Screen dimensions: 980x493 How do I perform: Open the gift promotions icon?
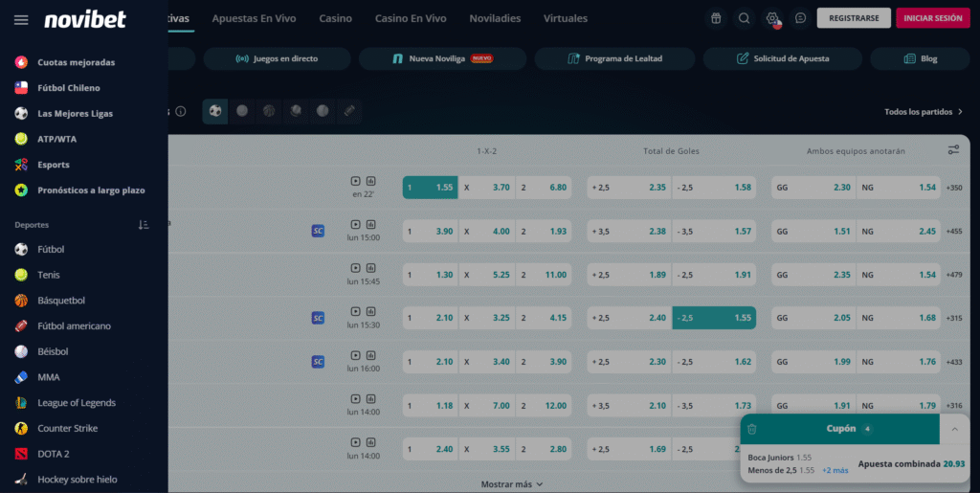coord(716,18)
